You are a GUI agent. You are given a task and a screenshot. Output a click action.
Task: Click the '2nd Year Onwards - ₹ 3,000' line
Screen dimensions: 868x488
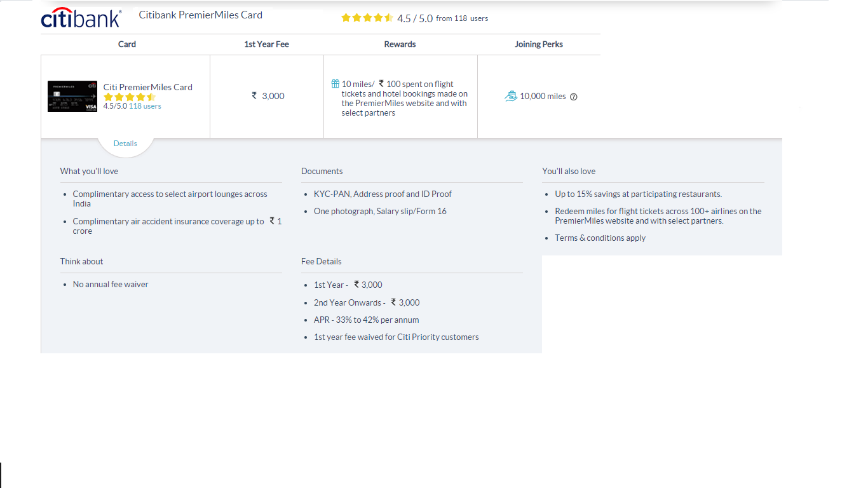[367, 302]
